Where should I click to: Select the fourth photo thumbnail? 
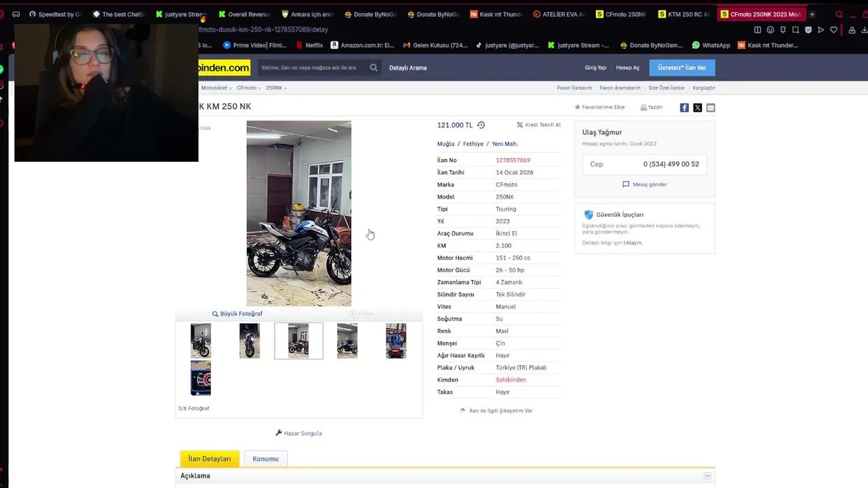[347, 341]
